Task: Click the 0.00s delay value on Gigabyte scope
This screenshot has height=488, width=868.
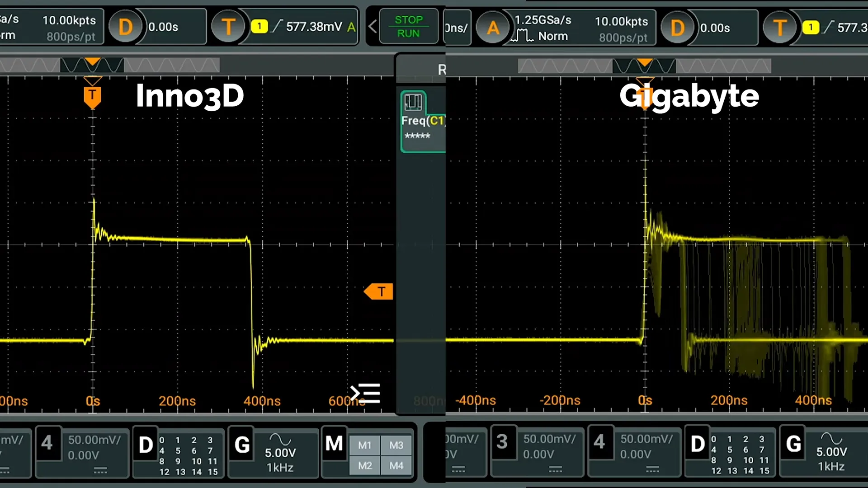Action: click(x=715, y=28)
